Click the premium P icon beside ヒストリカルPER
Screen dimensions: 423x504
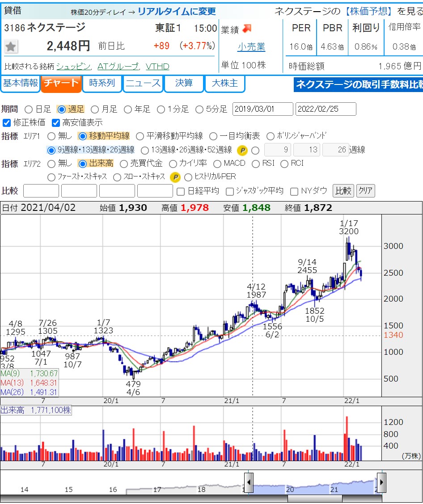click(x=176, y=177)
